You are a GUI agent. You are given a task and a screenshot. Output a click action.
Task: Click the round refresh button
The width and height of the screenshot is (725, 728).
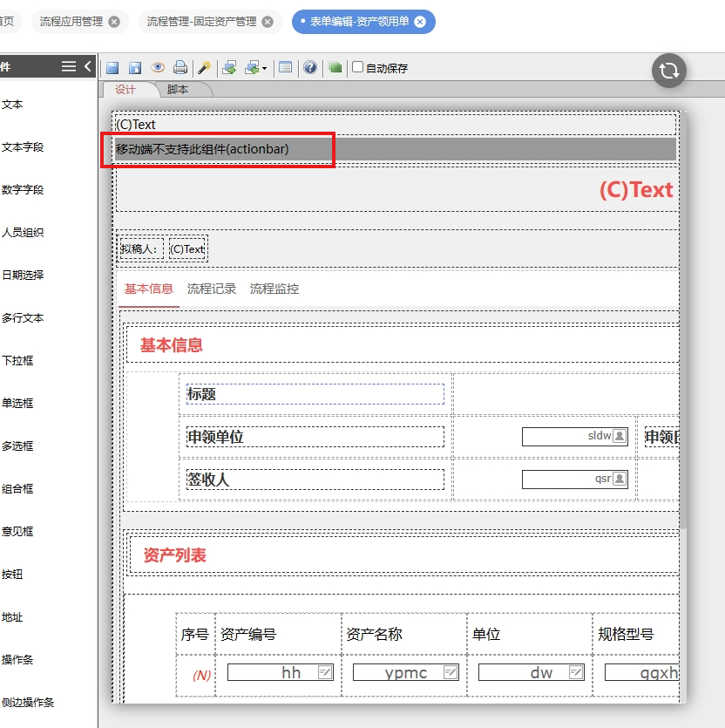[x=669, y=71]
